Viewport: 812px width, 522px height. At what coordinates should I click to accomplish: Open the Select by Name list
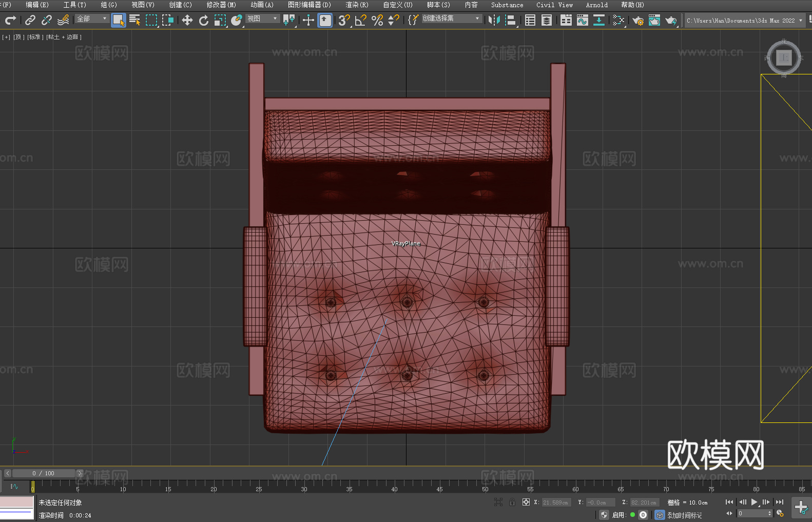(135, 20)
